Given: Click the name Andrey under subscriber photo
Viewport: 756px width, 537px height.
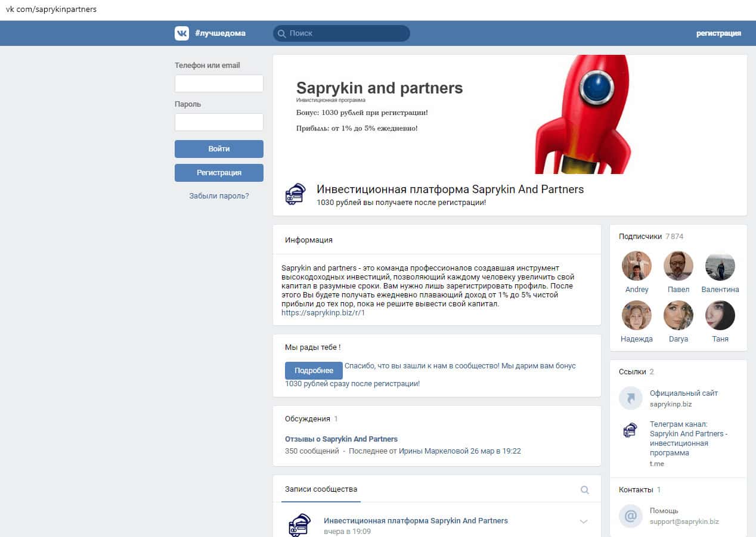Looking at the screenshot, I should click(637, 290).
